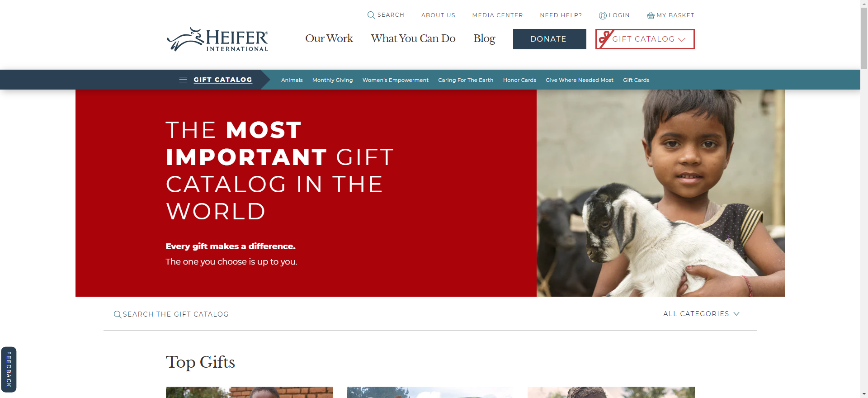This screenshot has height=398, width=868.
Task: Click the search magnifier icon in top bar
Action: coord(371,15)
